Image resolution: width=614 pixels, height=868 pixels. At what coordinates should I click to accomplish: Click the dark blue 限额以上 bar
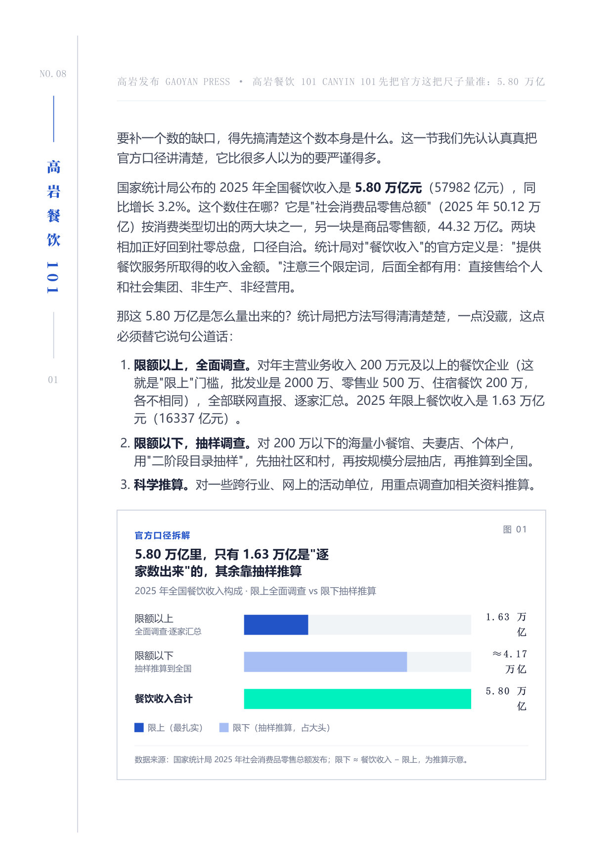tap(276, 625)
